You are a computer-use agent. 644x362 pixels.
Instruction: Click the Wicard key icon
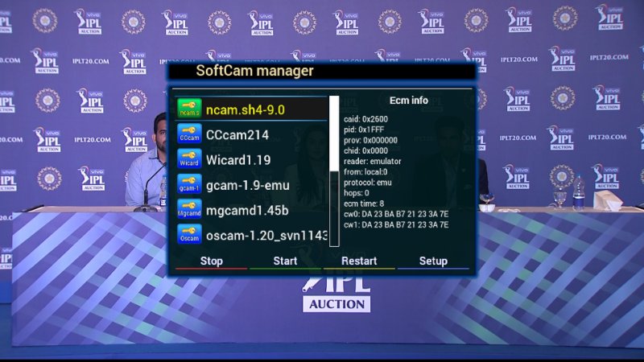click(x=189, y=158)
